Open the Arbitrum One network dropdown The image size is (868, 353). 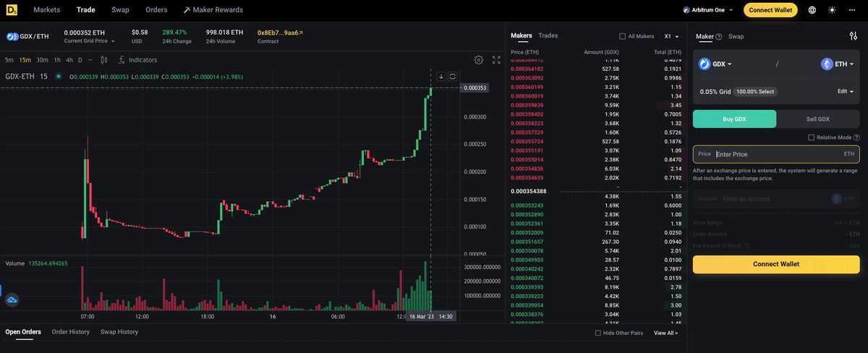tap(708, 10)
